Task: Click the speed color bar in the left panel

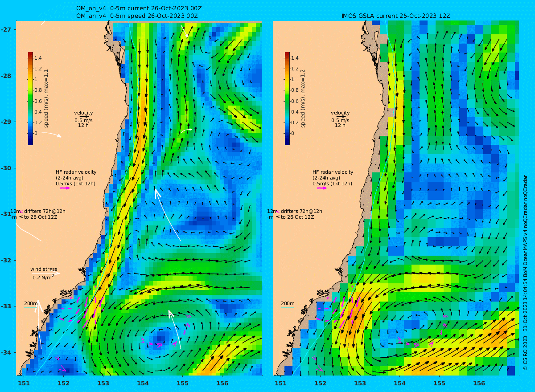Action: 30,98
